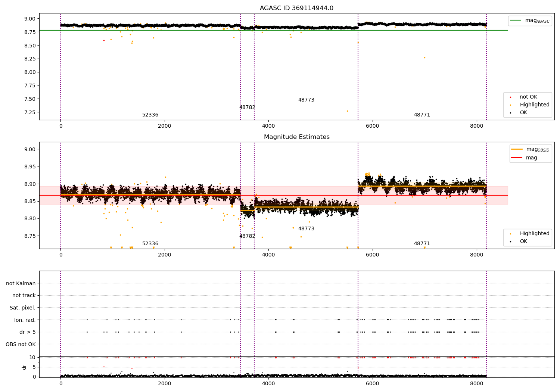The image size is (560, 392).
Task: Select the 'dr > 5' axis label
Action: 28,332
